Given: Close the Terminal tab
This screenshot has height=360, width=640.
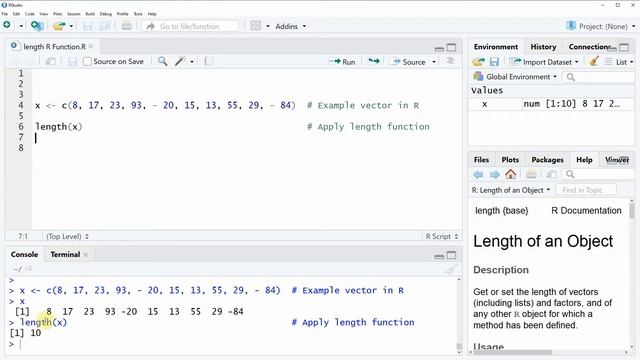Looking at the screenshot, I should point(86,254).
